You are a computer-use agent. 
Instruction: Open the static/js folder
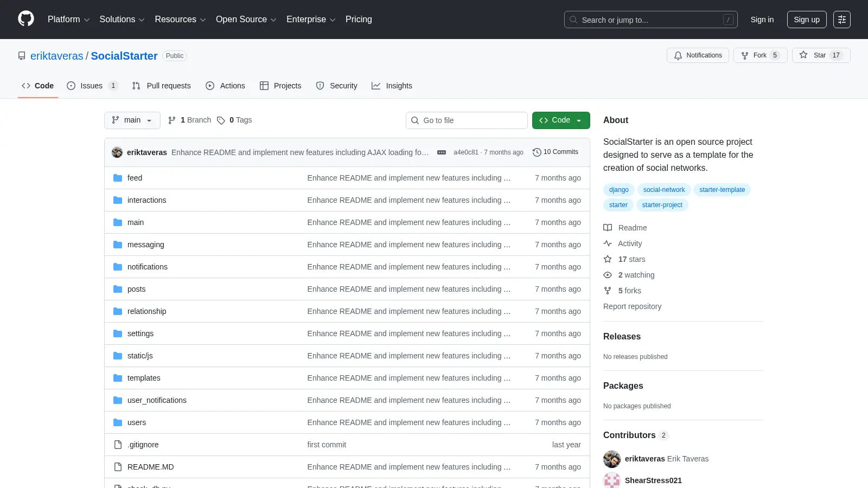pos(140,356)
